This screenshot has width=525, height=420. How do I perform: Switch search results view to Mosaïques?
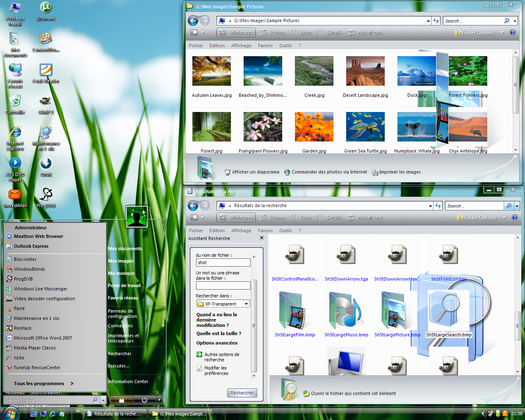(365, 217)
